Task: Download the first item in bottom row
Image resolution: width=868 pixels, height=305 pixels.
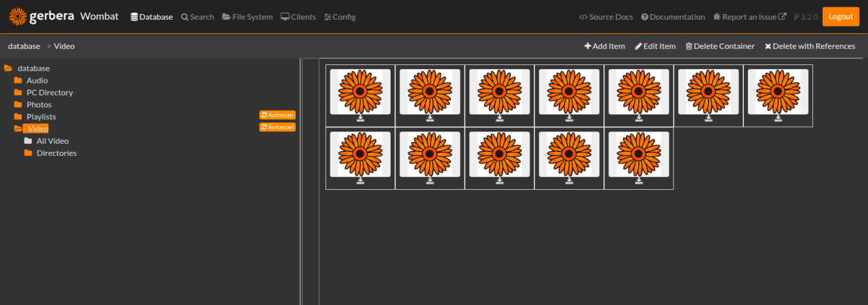Action: [x=360, y=181]
